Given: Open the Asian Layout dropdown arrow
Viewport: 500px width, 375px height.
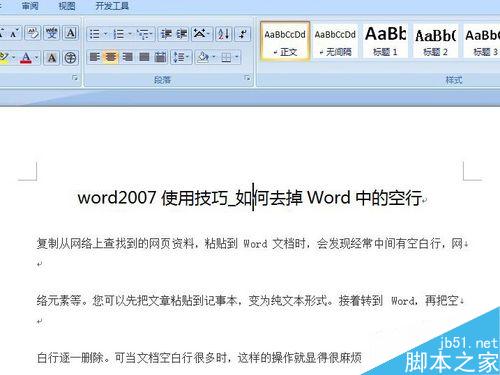Looking at the screenshot, I should pos(209,34).
